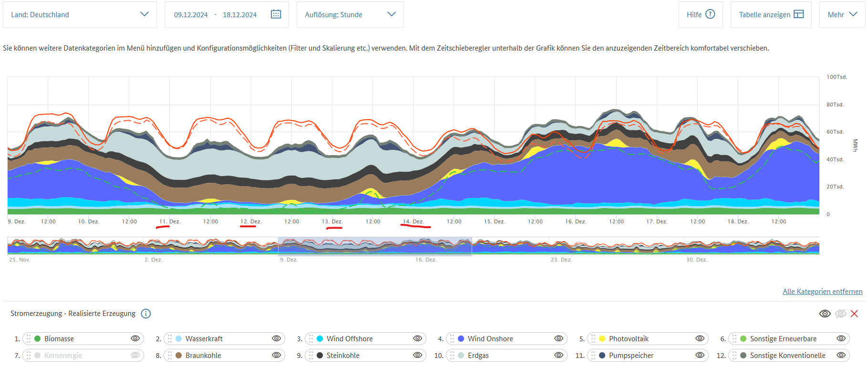Hide all categories with crossed-eye icon
This screenshot has height=367, width=868.
click(840, 314)
